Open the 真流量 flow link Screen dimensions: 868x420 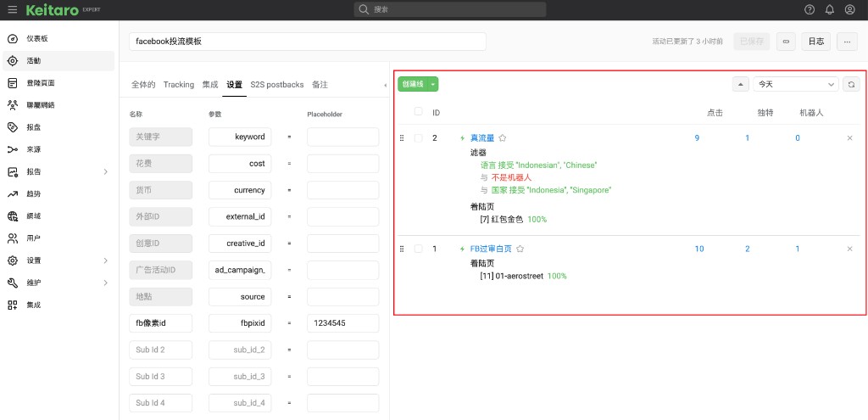click(482, 138)
